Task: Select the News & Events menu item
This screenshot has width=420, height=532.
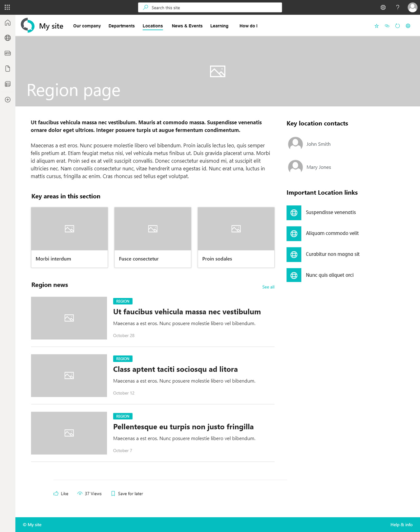Action: [187, 26]
